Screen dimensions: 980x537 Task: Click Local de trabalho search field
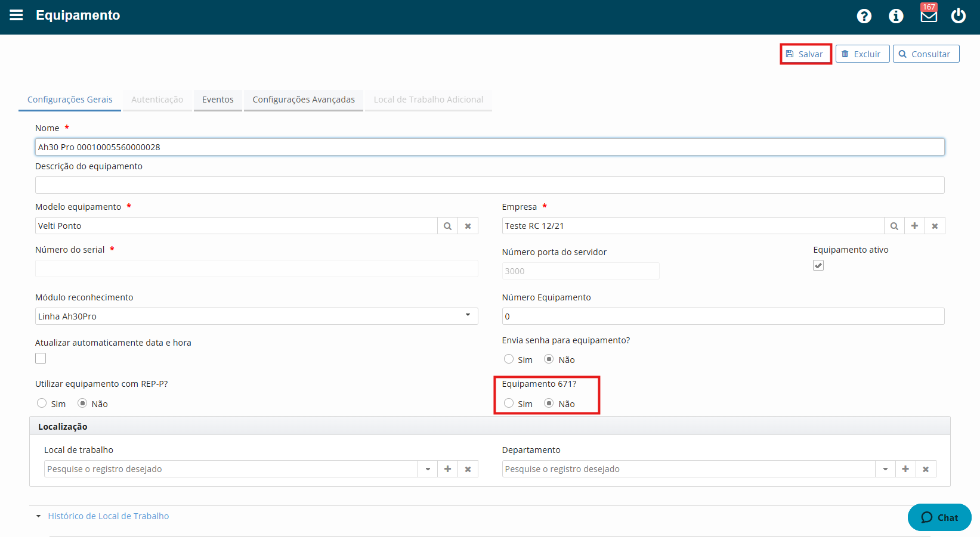pos(231,469)
